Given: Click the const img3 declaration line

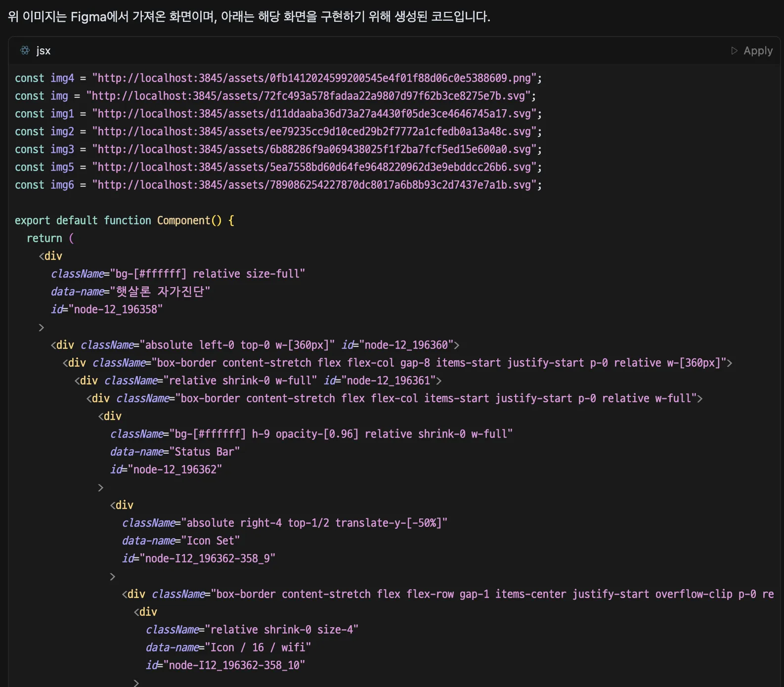Looking at the screenshot, I should (278, 149).
